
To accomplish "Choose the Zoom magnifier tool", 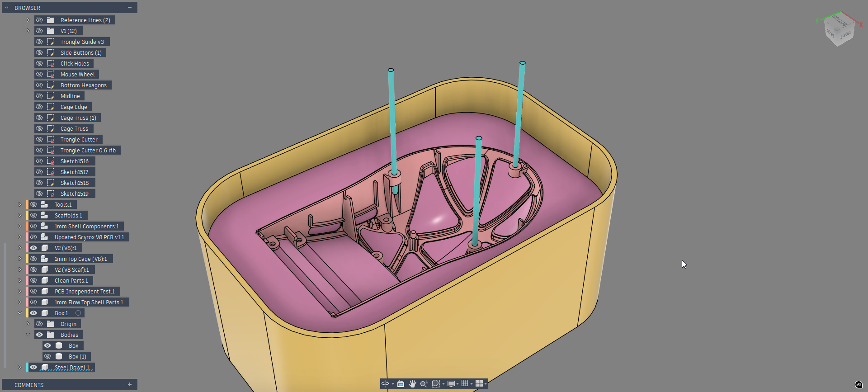I will [x=424, y=383].
